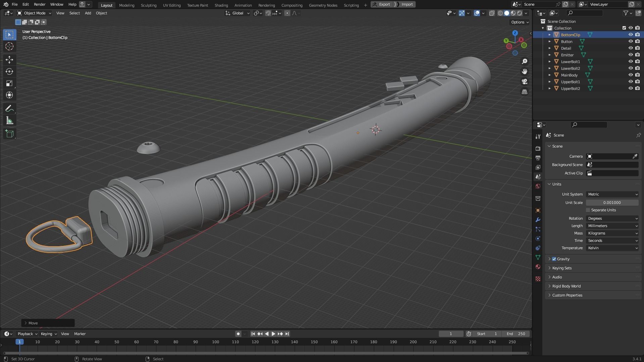Open the Temperature Kelvin dropdown
This screenshot has height=362, width=644.
(612, 248)
